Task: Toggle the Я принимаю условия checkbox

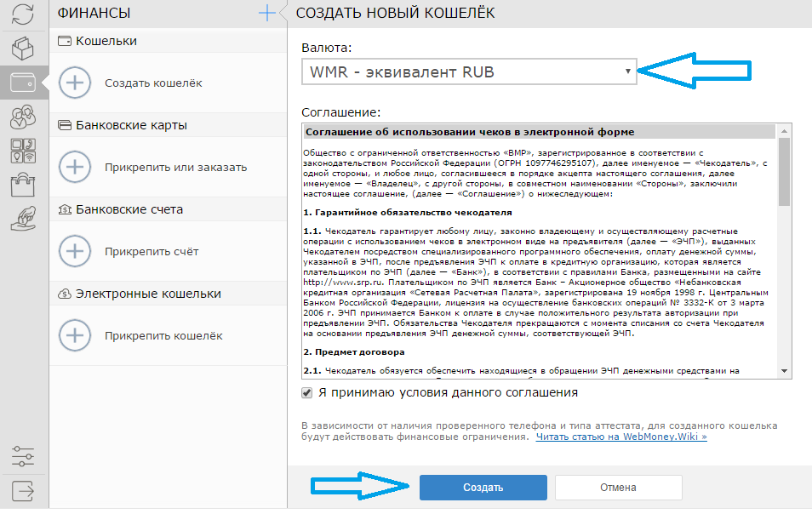Action: click(x=307, y=393)
